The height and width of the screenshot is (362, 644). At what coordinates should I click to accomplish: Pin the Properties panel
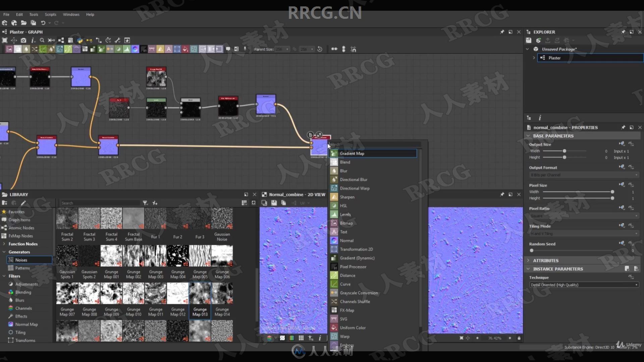click(623, 127)
